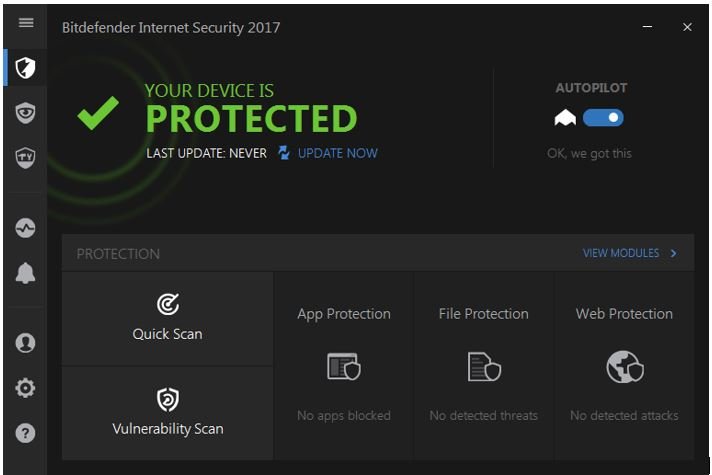Open Notifications bell icon
Image resolution: width=712 pixels, height=475 pixels.
pos(25,273)
